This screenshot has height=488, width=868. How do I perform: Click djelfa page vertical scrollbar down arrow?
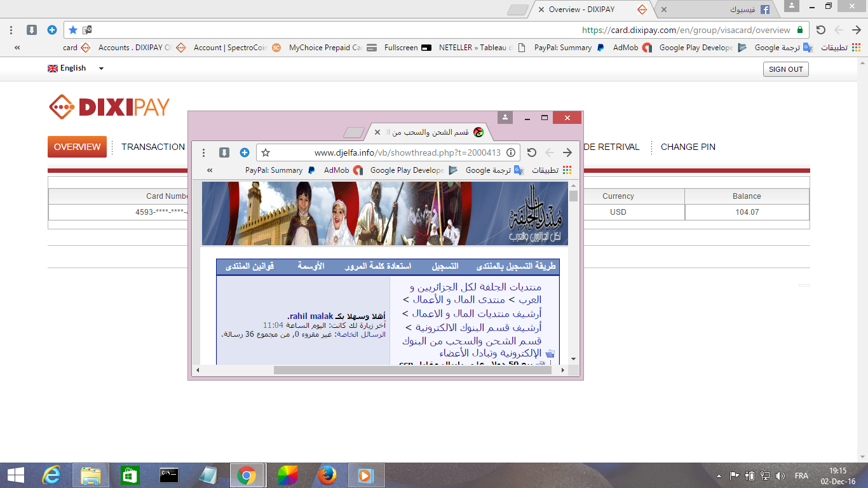[x=574, y=359]
